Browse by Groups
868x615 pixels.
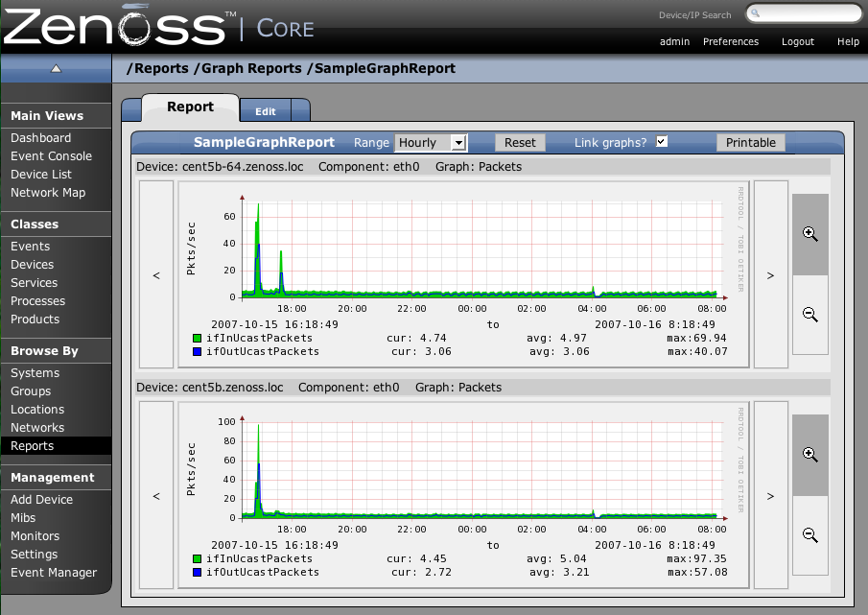pos(31,391)
